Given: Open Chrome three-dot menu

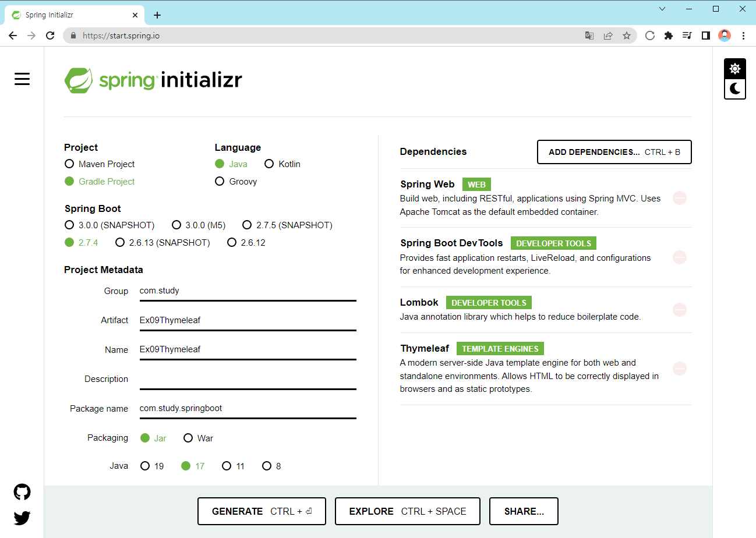Looking at the screenshot, I should pos(743,36).
